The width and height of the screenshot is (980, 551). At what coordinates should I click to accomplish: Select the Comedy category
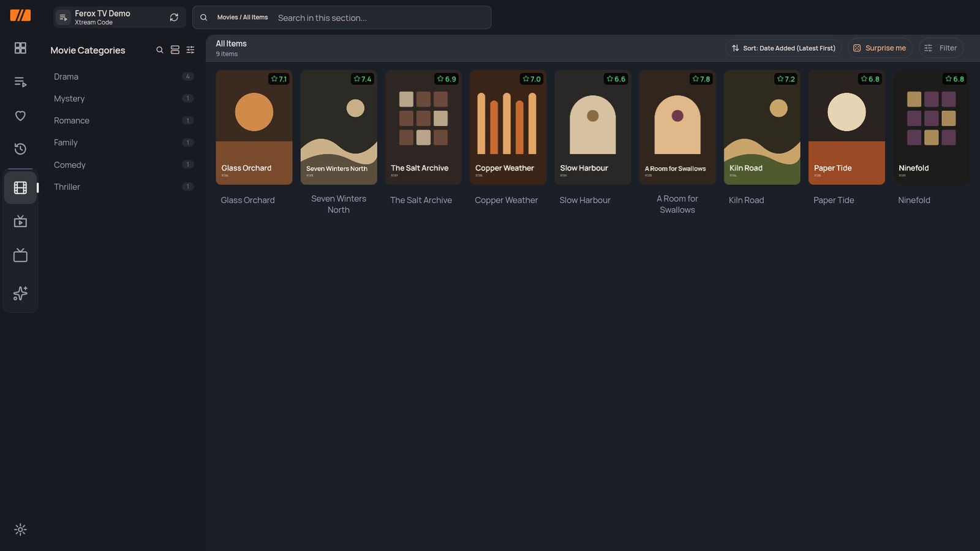123,165
